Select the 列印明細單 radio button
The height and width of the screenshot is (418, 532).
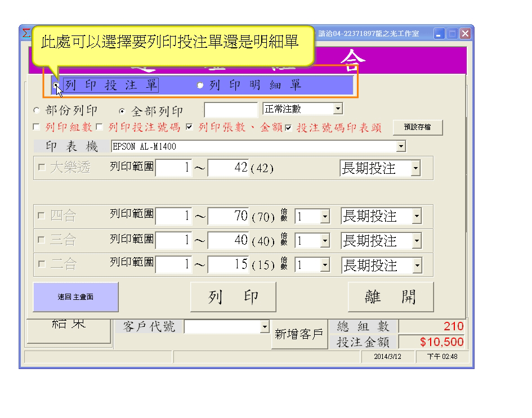pos(200,85)
